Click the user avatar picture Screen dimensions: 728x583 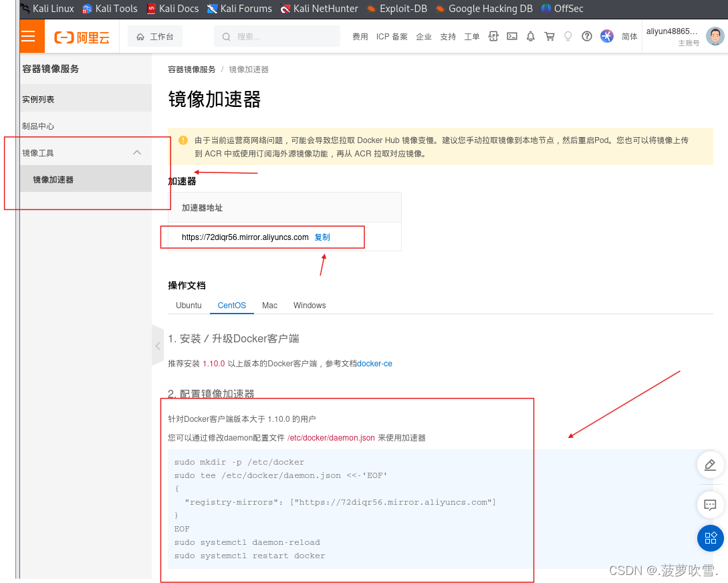(715, 36)
